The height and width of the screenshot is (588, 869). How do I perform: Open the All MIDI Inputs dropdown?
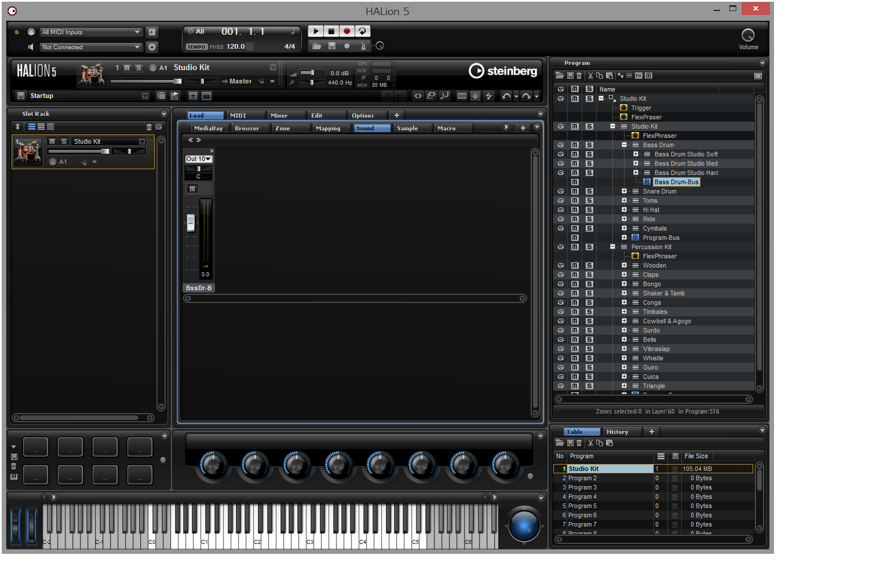92,32
